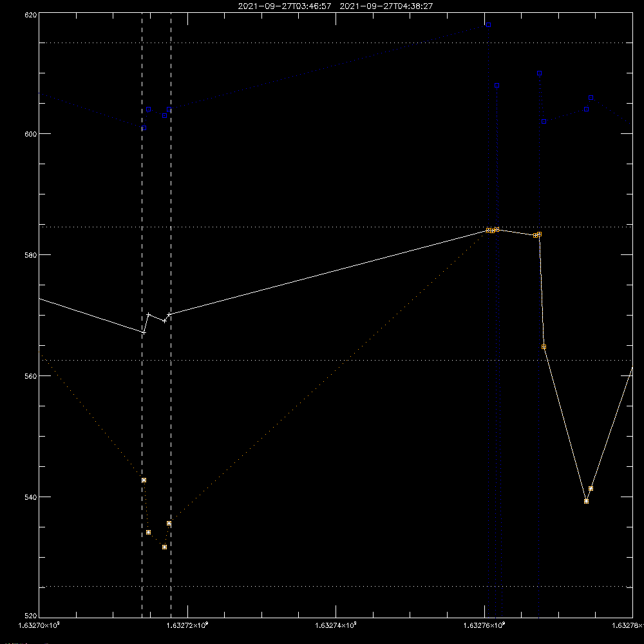Select the lowest blue square marker near 601
Image resolution: width=644 pixels, height=644 pixels.
coord(144,128)
